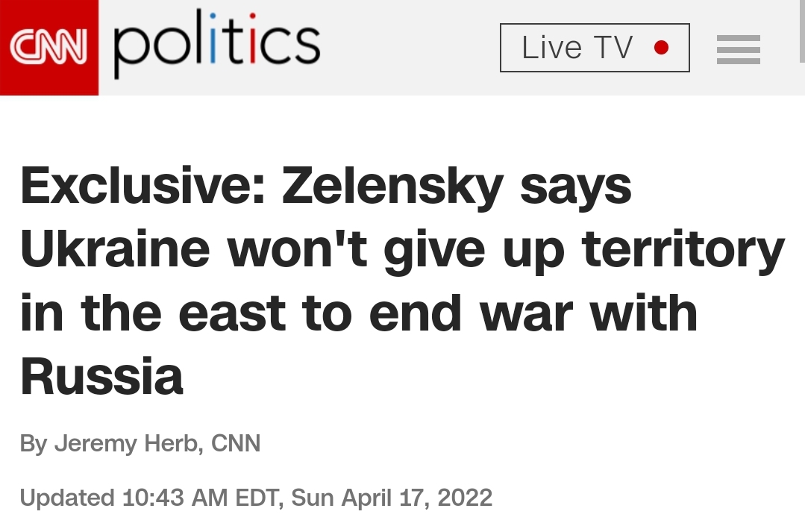
Task: Click the word Exclusive in the headline
Action: 142,186
